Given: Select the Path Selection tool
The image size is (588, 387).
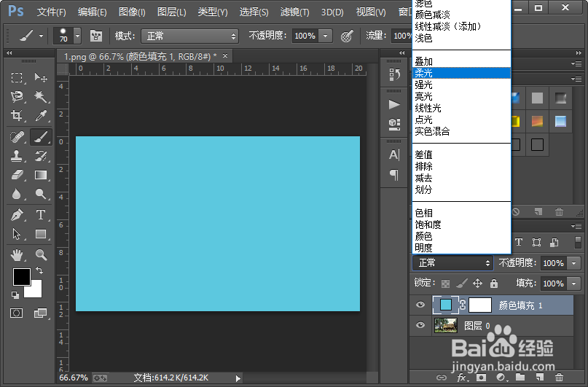Looking at the screenshot, I should (x=17, y=234).
